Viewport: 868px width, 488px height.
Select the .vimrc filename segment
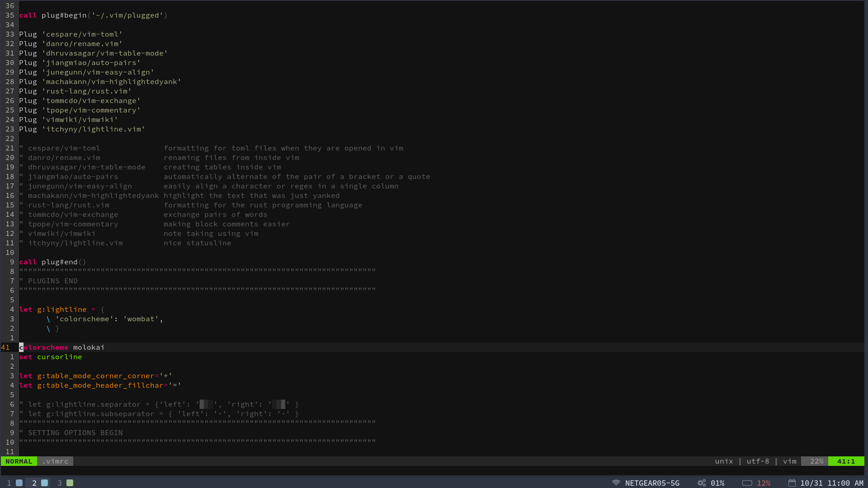55,461
